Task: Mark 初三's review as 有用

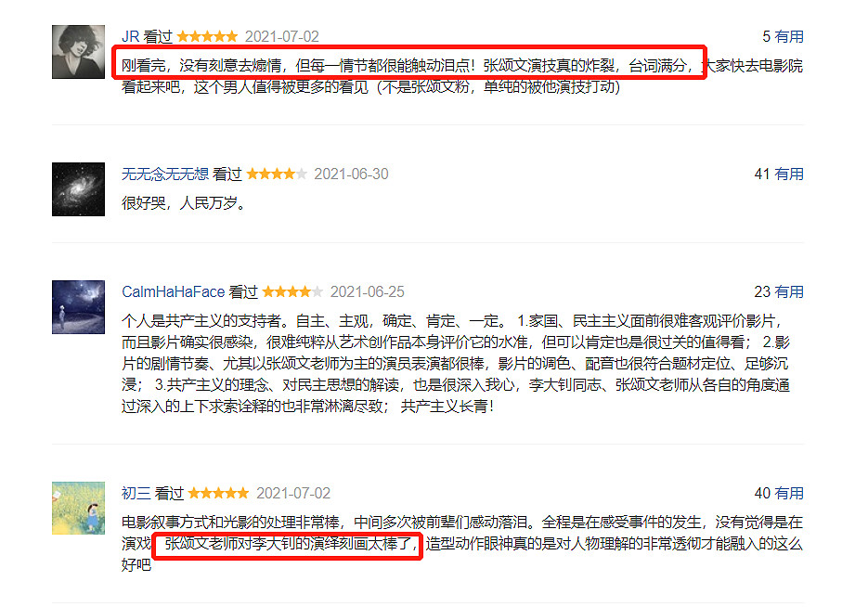Action: pyautogui.click(x=789, y=493)
